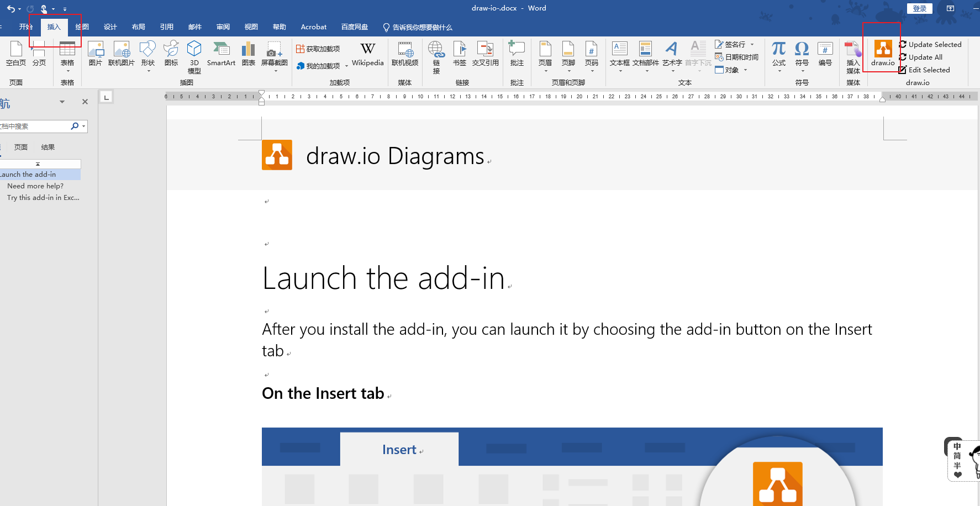Viewport: 980px width, 506px height.
Task: Insert a SmartArt graphic
Action: pos(221,54)
